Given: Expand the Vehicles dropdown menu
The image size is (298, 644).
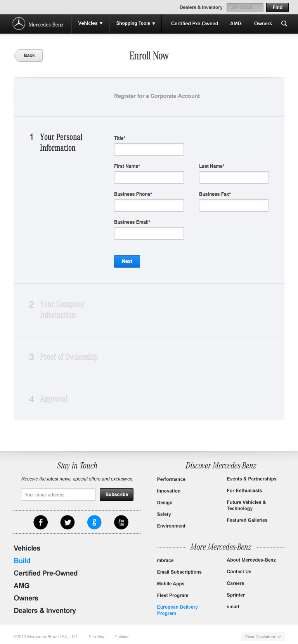Looking at the screenshot, I should pyautogui.click(x=90, y=23).
